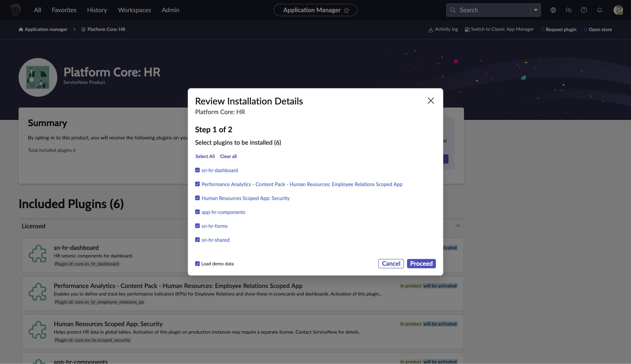Click the user avatar in top bar
Viewport: 631px width, 364px height.
[x=618, y=10]
